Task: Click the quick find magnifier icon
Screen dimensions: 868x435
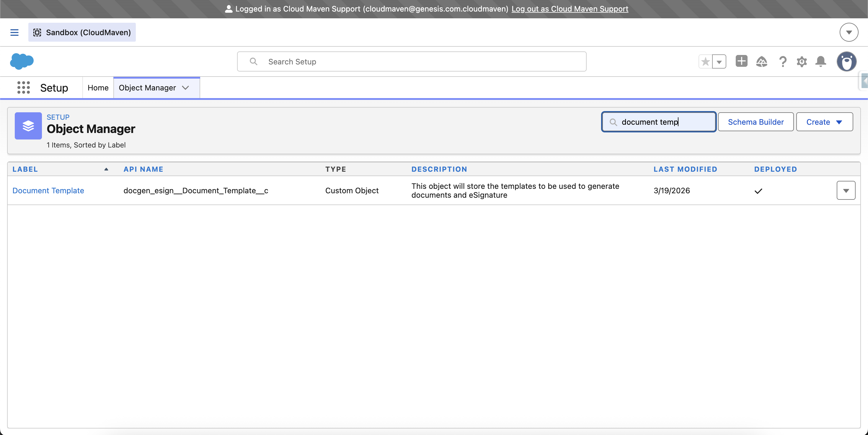Action: (x=613, y=122)
